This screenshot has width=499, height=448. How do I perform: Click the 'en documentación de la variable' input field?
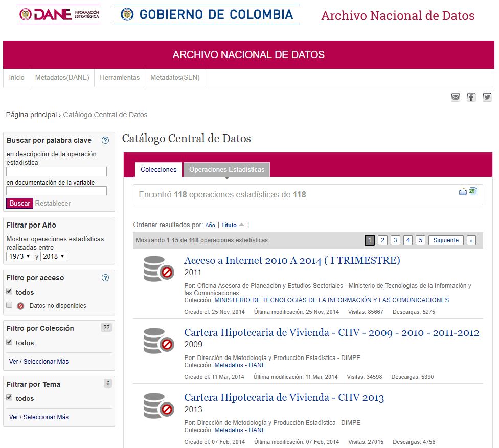(56, 191)
